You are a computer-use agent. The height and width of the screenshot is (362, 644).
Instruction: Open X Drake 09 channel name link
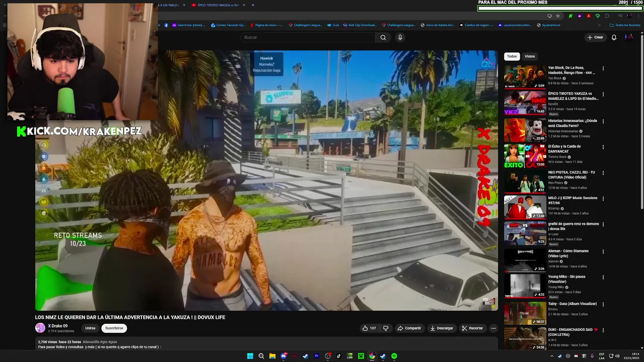pos(58,326)
